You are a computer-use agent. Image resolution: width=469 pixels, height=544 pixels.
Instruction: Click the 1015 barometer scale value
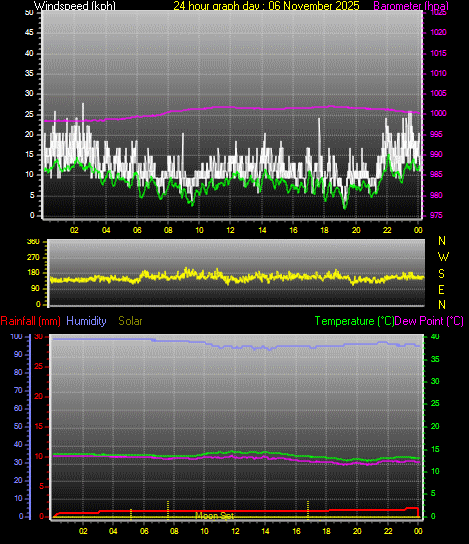438,53
